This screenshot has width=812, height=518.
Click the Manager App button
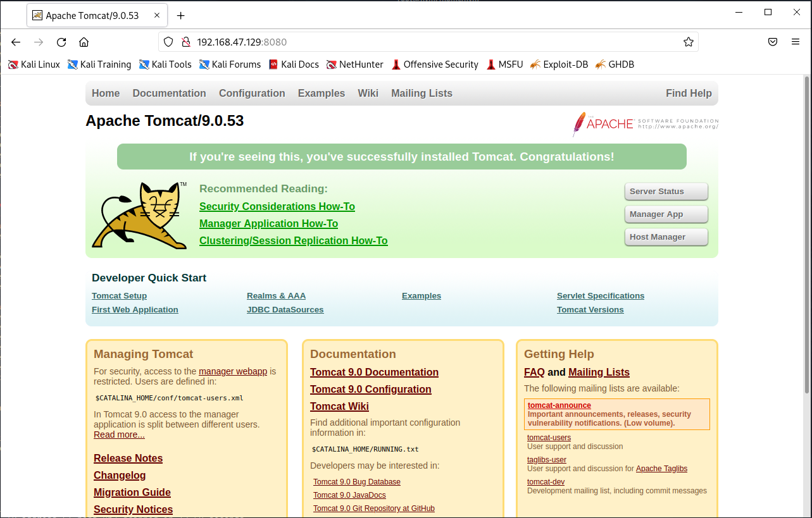pyautogui.click(x=666, y=214)
